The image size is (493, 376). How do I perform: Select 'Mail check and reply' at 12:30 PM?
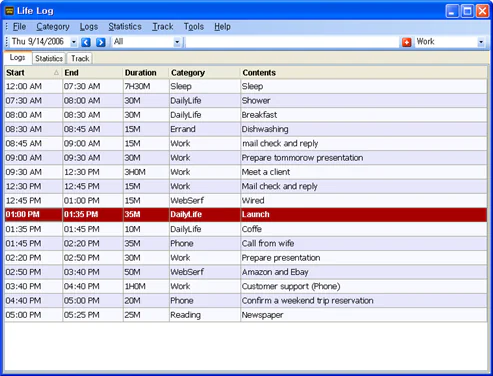tap(246, 186)
